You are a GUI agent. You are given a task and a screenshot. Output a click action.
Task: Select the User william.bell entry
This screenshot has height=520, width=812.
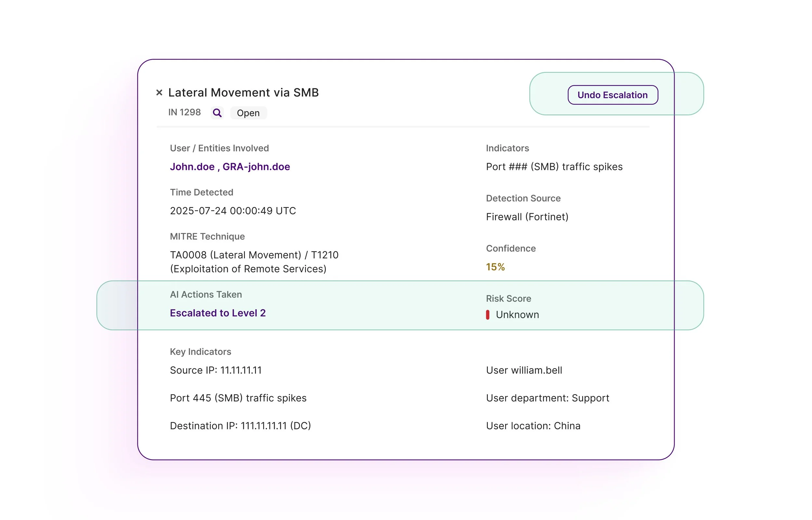pos(524,370)
